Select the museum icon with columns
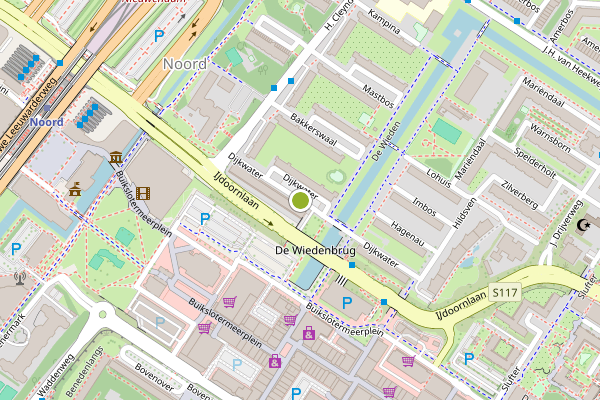600x400 pixels. click(116, 157)
